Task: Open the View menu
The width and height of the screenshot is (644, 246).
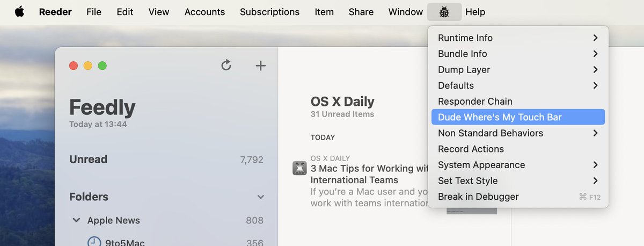Action: point(159,12)
